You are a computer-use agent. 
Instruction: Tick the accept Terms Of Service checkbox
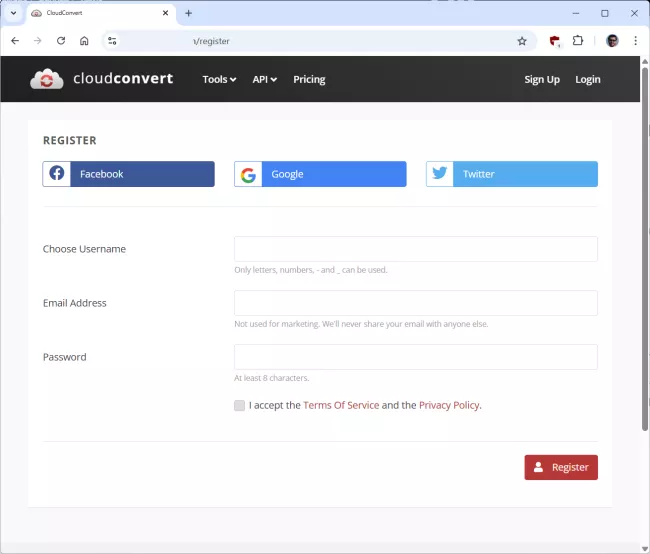[x=239, y=405]
